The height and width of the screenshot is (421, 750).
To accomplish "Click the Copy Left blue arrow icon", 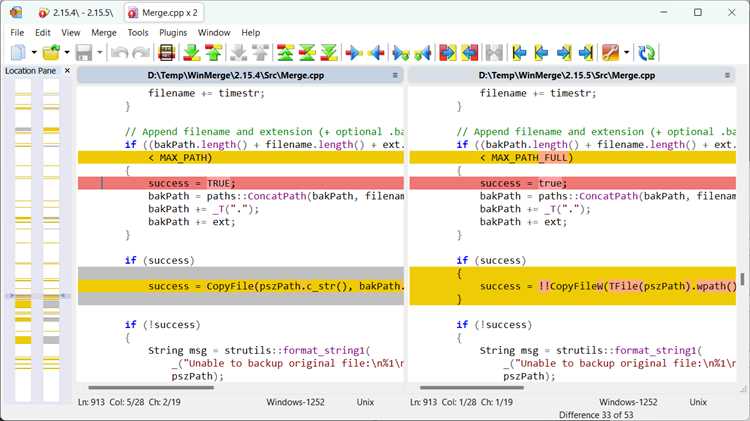I will click(376, 53).
